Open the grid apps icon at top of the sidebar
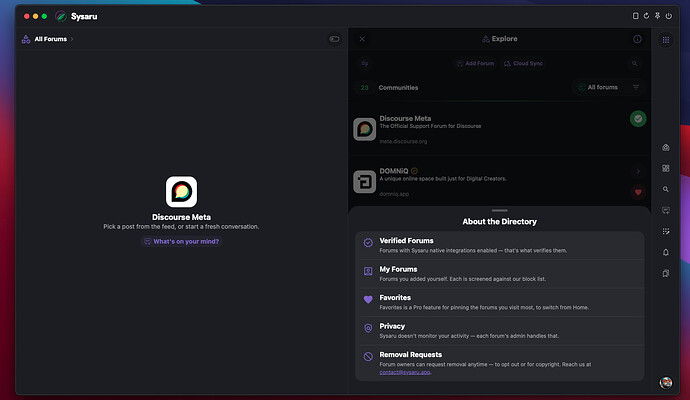This screenshot has height=400, width=690. [x=666, y=40]
